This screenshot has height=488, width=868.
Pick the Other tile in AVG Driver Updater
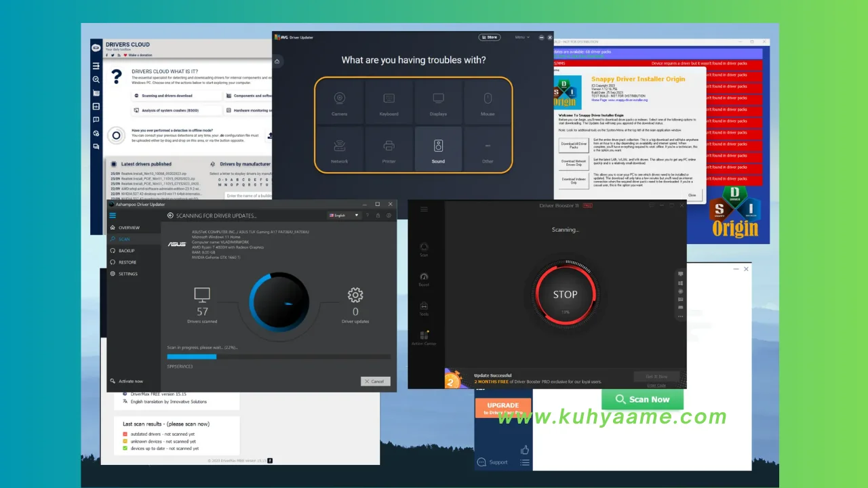click(488, 149)
